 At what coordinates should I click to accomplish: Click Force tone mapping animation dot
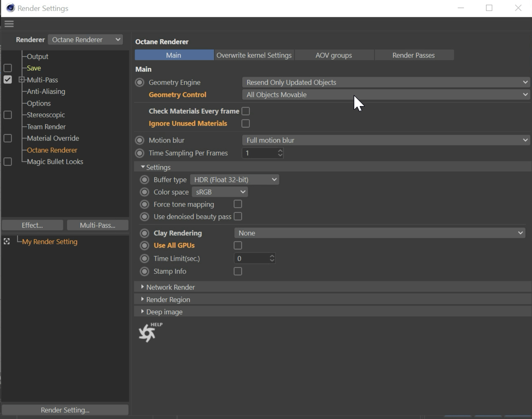[x=144, y=204]
